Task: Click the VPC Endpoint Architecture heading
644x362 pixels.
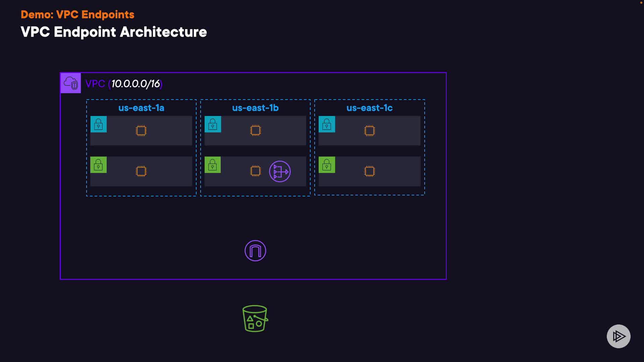Action: coord(114,32)
